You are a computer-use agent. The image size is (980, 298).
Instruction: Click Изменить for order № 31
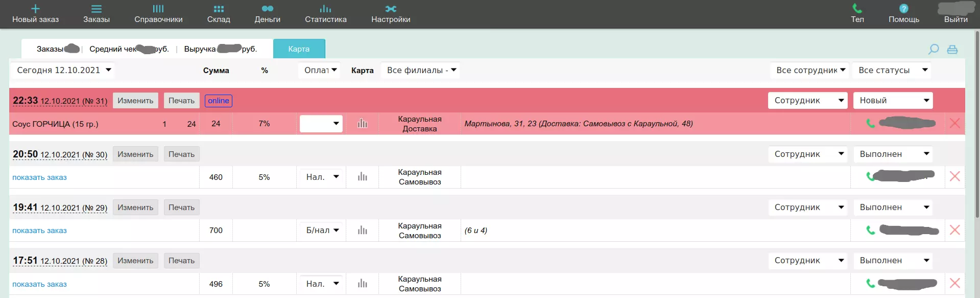click(x=135, y=101)
